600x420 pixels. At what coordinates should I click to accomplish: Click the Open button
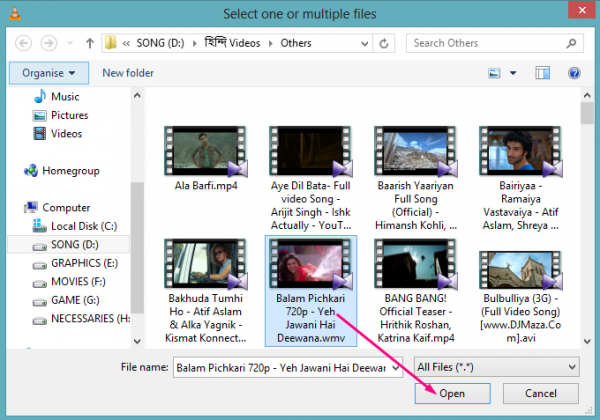coord(453,394)
